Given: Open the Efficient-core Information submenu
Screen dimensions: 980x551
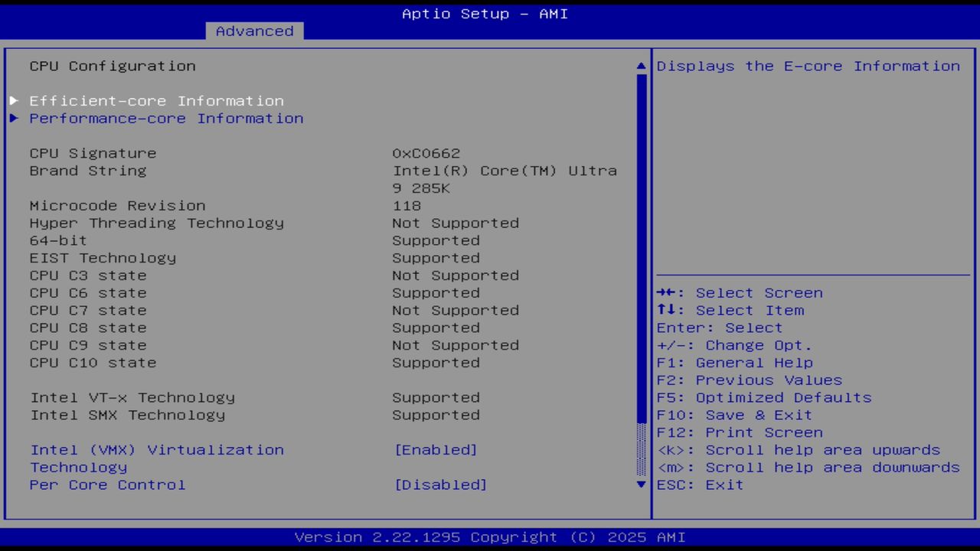Looking at the screenshot, I should (156, 100).
